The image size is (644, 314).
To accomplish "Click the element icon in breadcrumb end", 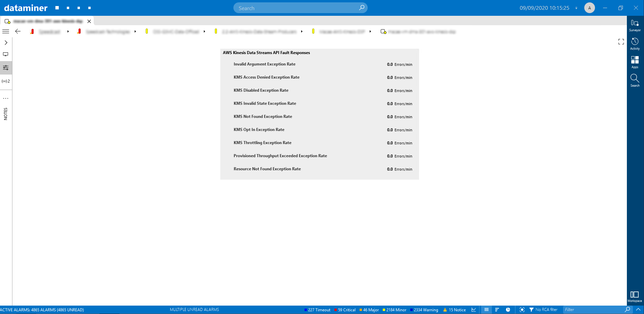I will pos(383,32).
